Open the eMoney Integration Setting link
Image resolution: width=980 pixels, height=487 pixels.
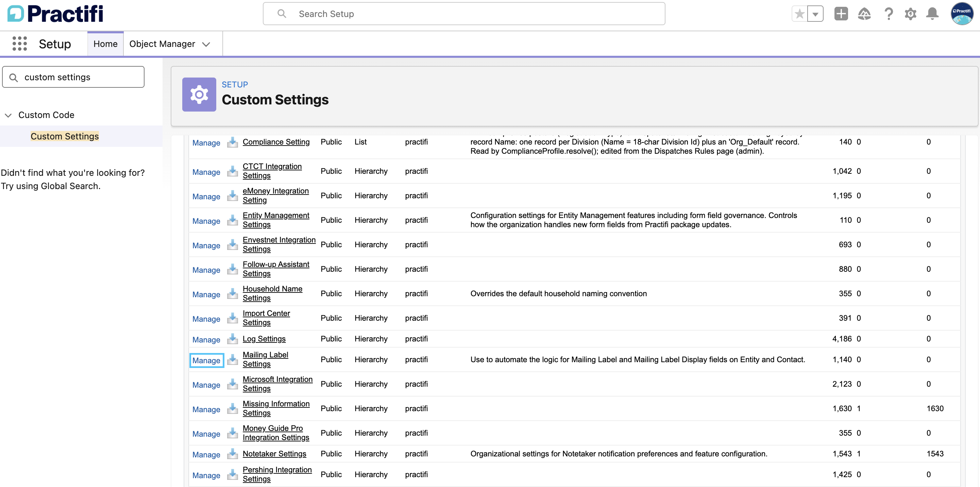(276, 195)
